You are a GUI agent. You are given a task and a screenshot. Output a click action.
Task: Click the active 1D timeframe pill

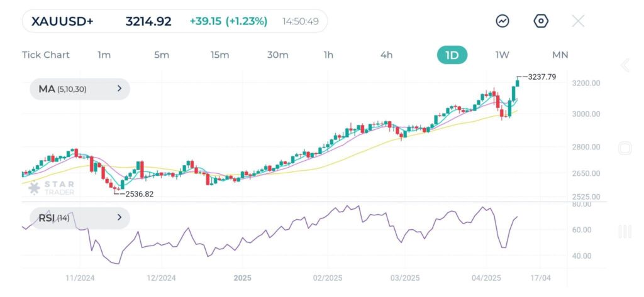(x=452, y=55)
